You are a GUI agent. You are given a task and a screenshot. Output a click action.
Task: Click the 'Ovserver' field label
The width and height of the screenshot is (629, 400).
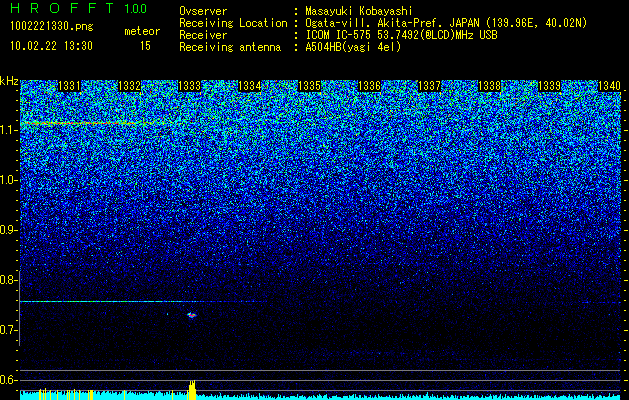[203, 11]
